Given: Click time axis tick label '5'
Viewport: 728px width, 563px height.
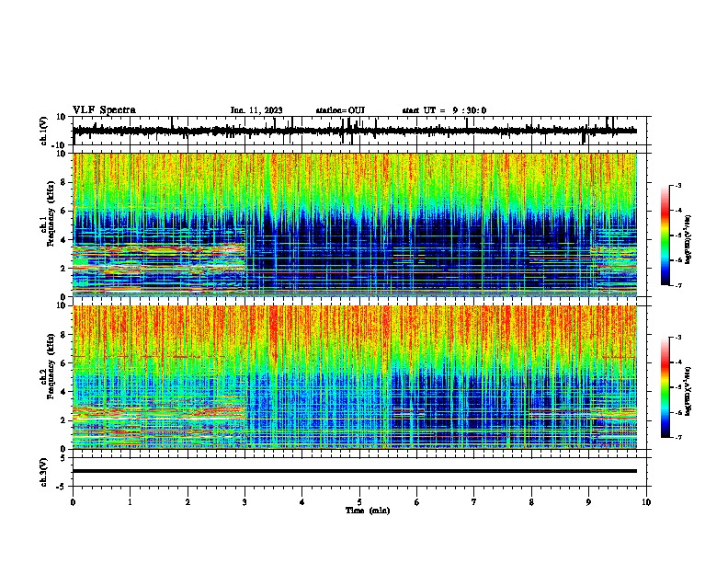Looking at the screenshot, I should pyautogui.click(x=359, y=502).
